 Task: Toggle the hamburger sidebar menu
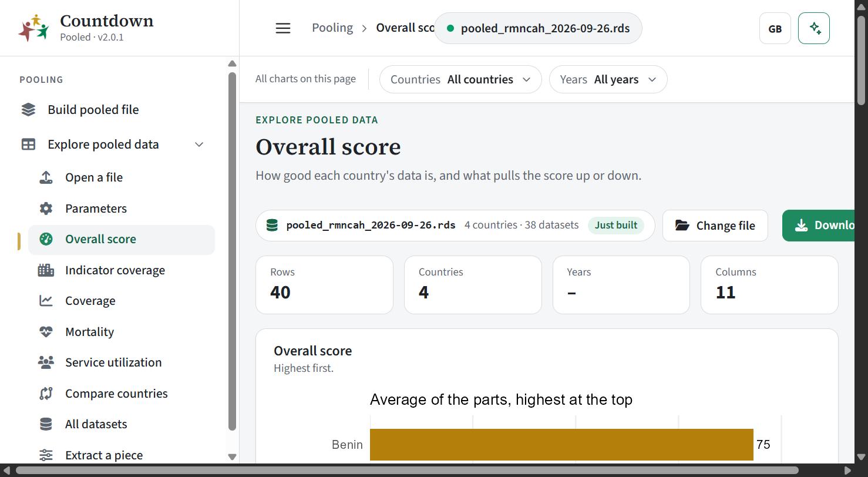coord(283,28)
